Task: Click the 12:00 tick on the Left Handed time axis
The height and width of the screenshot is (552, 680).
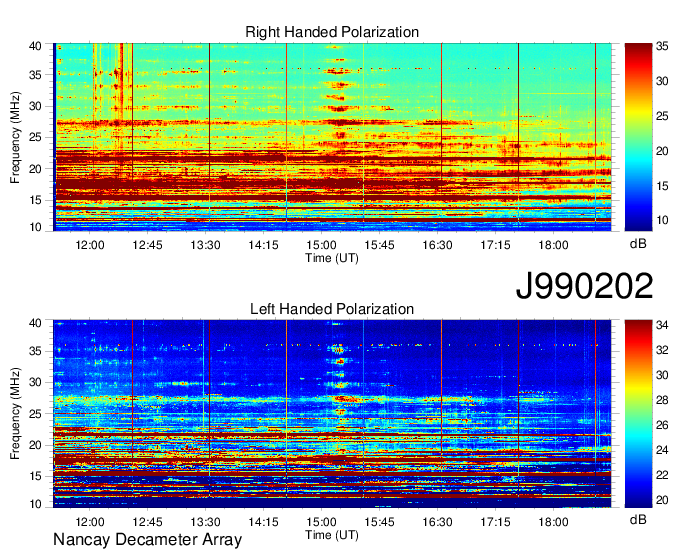Action: pos(90,522)
